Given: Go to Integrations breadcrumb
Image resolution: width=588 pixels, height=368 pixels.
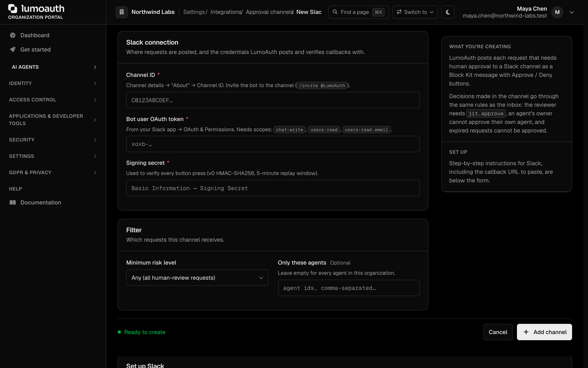Looking at the screenshot, I should tap(225, 12).
